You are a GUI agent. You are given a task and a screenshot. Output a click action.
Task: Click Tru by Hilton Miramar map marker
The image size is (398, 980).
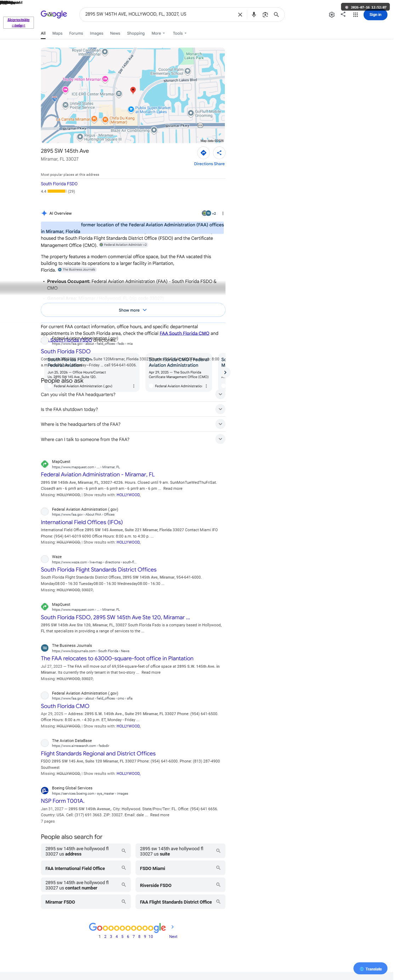click(x=105, y=79)
